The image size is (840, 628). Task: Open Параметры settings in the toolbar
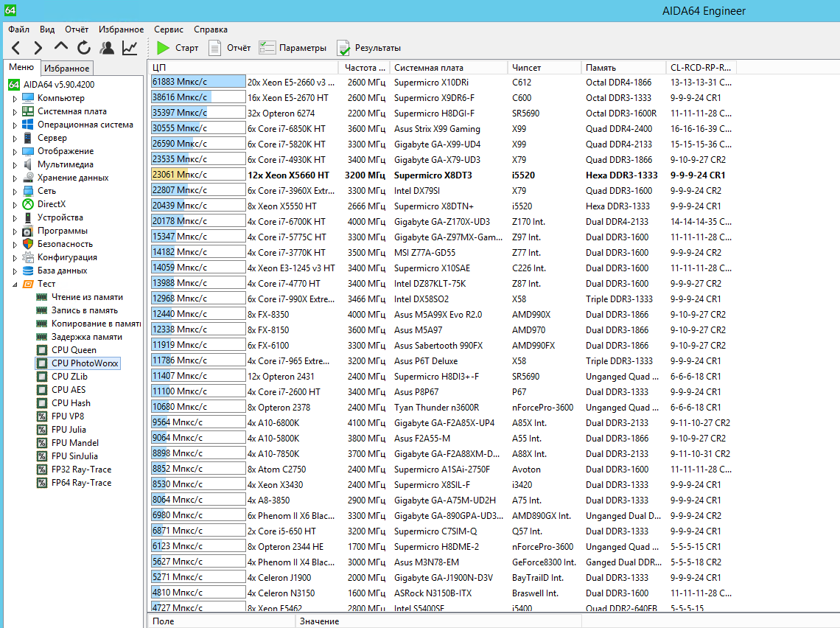point(293,48)
